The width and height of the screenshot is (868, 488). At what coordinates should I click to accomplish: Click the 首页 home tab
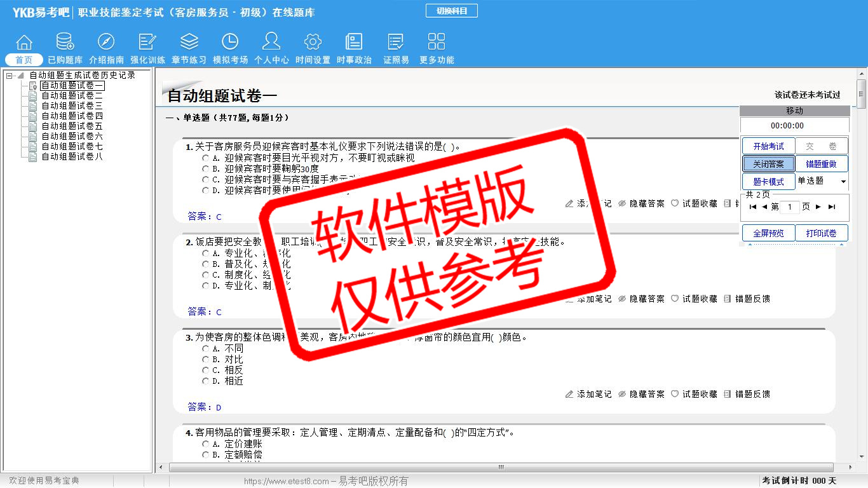(24, 60)
